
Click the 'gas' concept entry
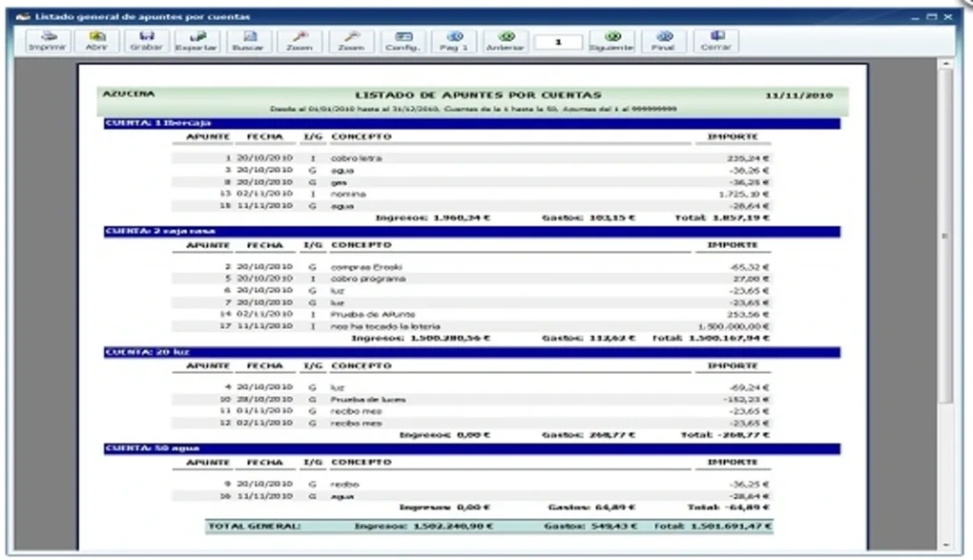point(339,182)
